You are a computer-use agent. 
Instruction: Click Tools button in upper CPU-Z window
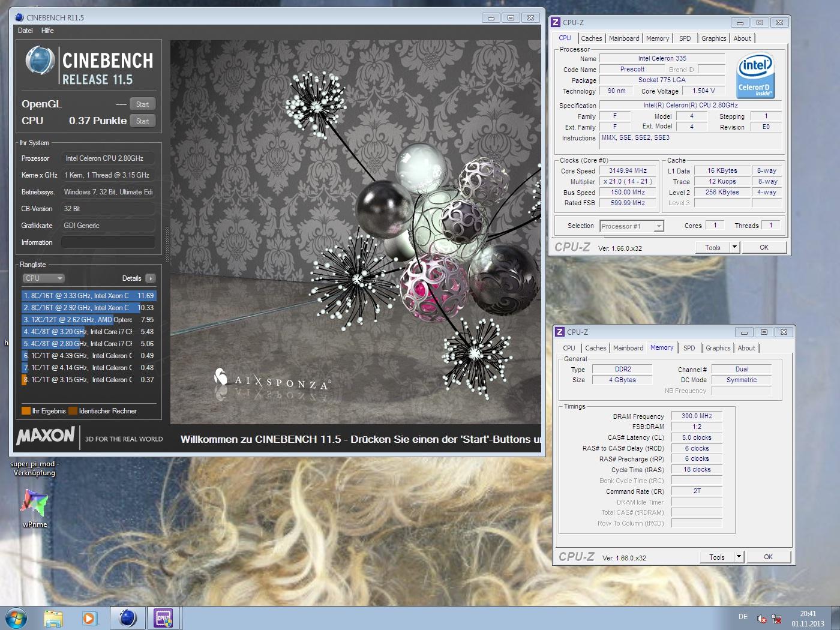pos(713,247)
